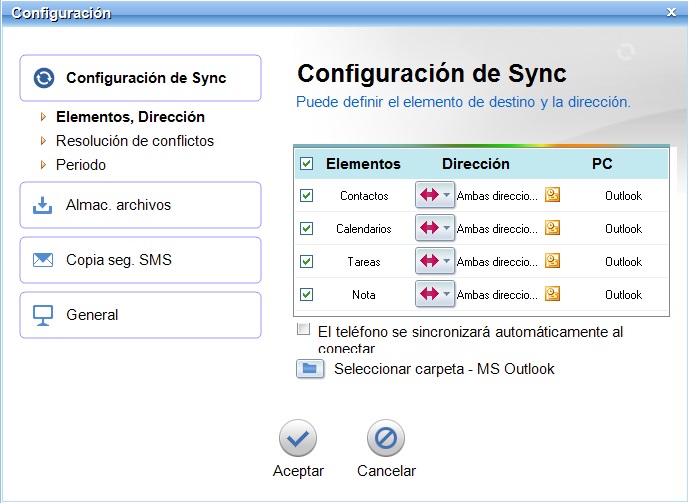The width and height of the screenshot is (689, 503).
Task: Click the Aceptar checkmark icon
Action: 298,438
